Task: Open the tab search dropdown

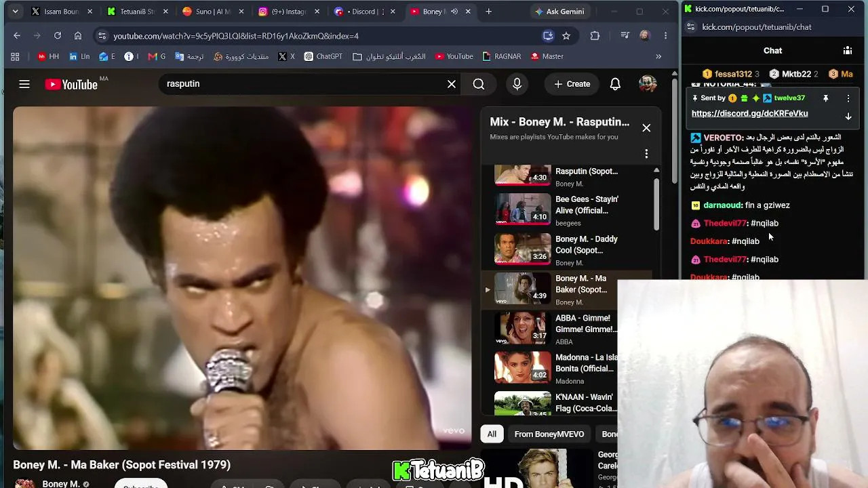Action: 15,12
